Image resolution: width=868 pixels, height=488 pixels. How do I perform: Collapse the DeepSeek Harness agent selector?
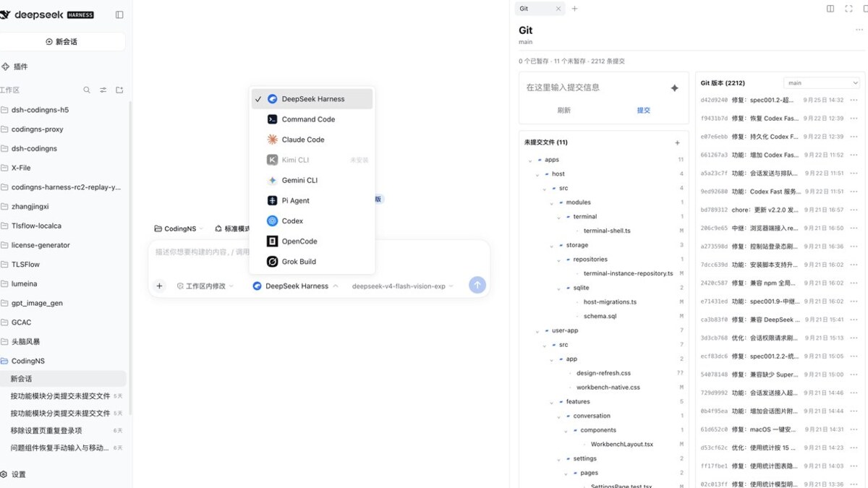(x=295, y=286)
